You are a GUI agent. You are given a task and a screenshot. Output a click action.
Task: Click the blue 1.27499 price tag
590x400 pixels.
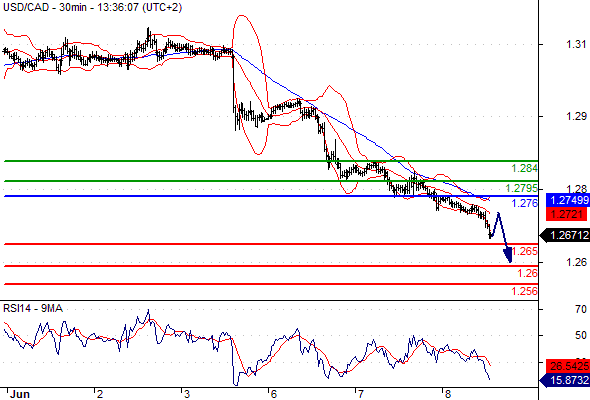click(568, 200)
